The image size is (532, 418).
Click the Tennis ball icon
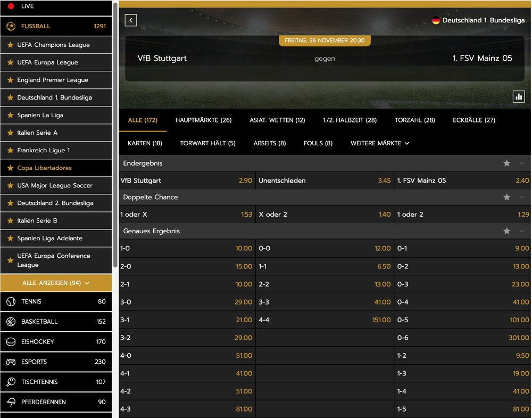point(11,301)
